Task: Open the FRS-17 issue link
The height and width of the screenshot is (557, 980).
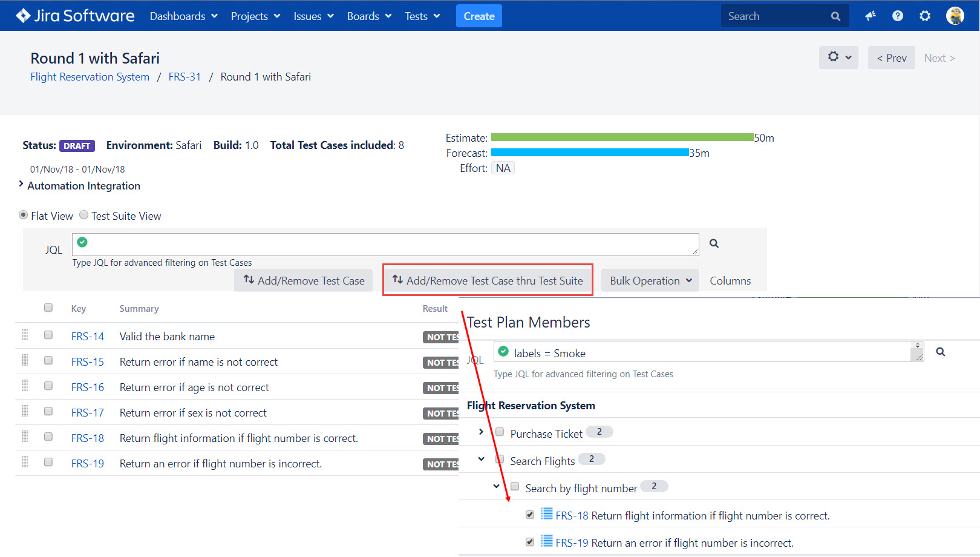Action: tap(88, 413)
